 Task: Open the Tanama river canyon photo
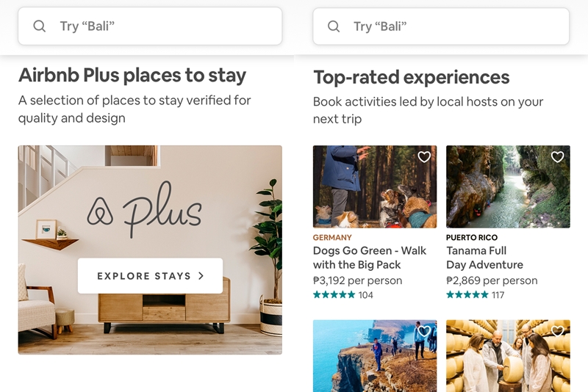click(x=508, y=187)
